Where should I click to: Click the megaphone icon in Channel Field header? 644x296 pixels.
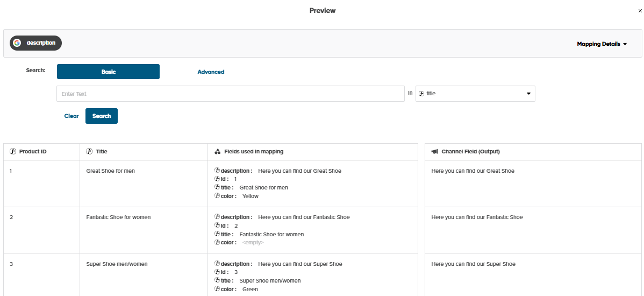coord(434,152)
